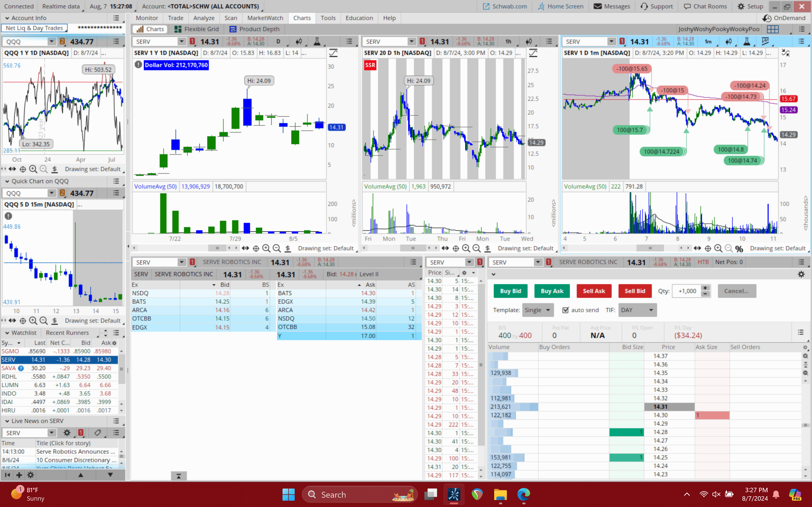Image resolution: width=812 pixels, height=507 pixels.
Task: Collapse the Account Info section
Action: coord(7,18)
